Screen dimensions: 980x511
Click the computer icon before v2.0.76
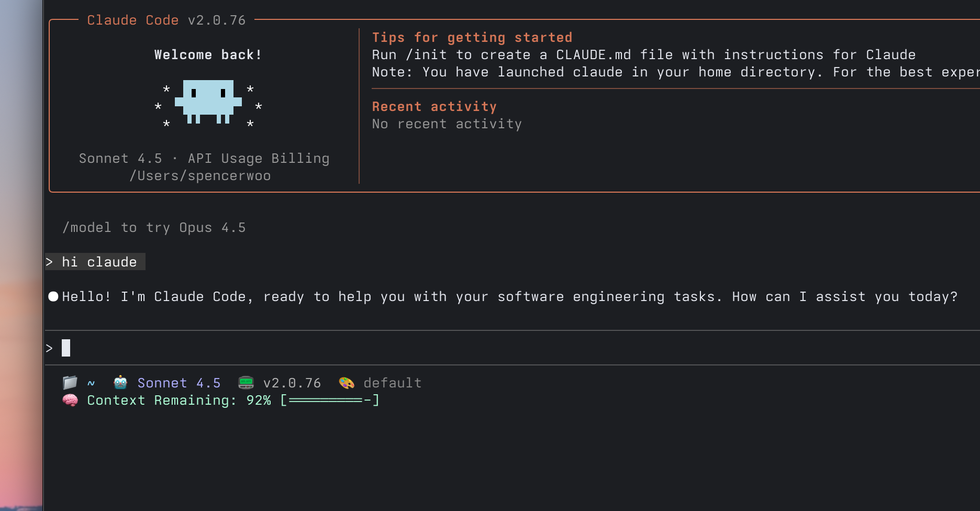tap(246, 383)
